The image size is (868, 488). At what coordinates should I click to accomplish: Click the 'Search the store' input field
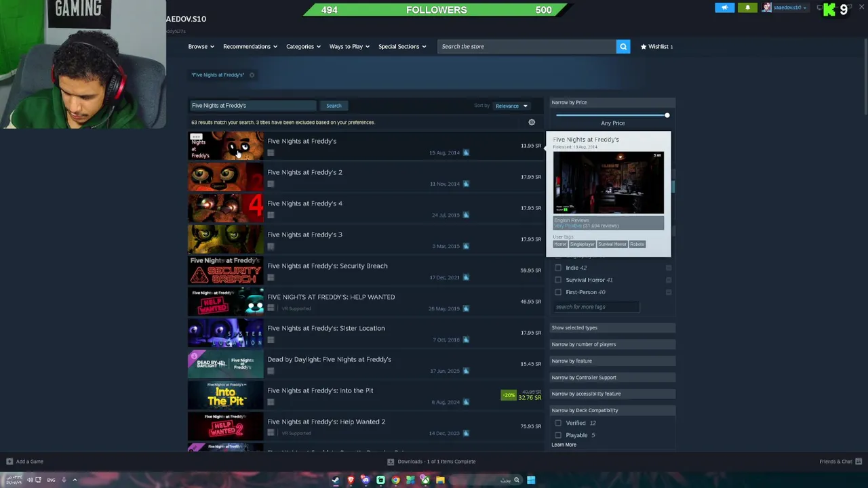click(x=526, y=46)
